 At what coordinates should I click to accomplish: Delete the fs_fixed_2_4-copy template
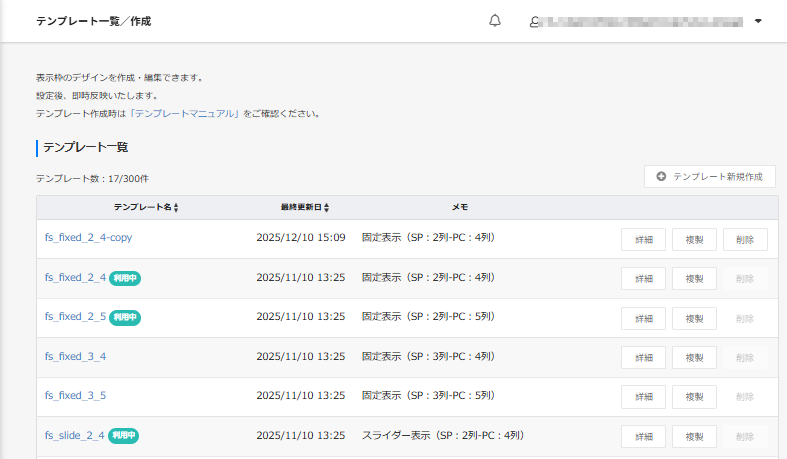click(x=745, y=239)
